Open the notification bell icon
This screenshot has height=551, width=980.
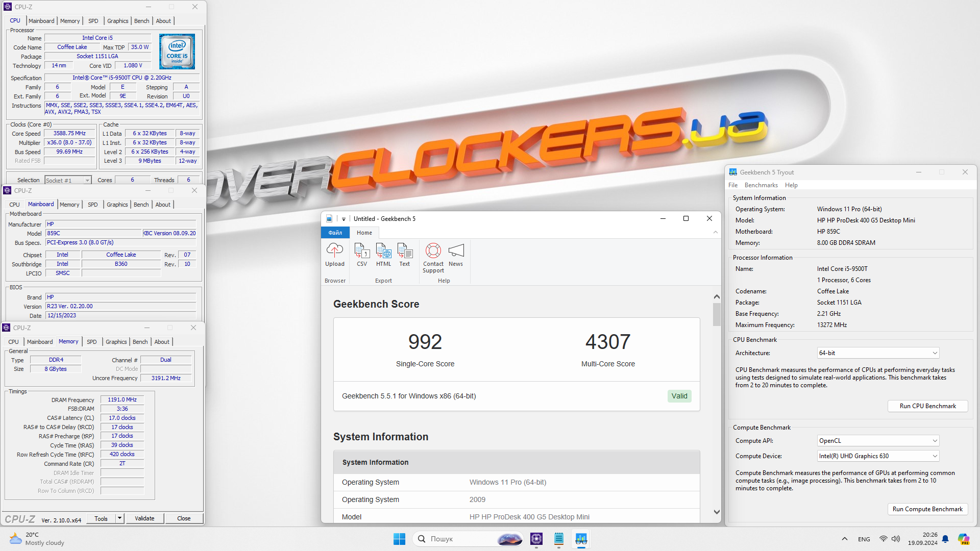(x=945, y=539)
